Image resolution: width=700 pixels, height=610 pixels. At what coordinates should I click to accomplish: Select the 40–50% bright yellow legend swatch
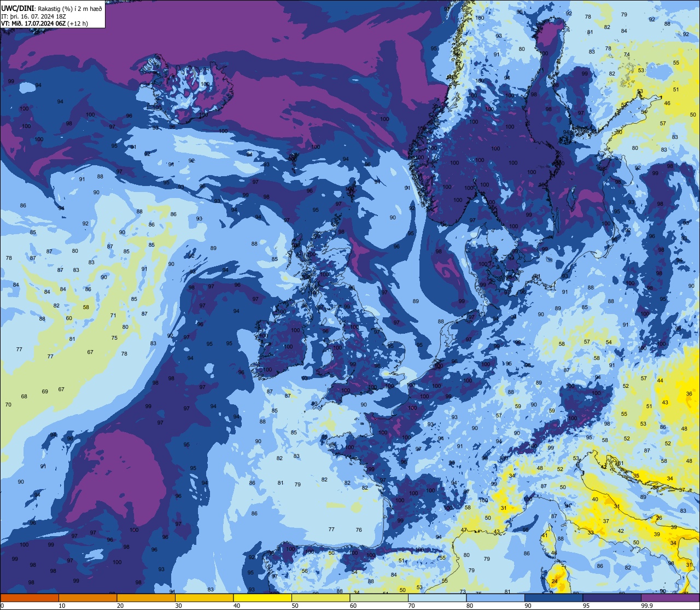[262, 598]
